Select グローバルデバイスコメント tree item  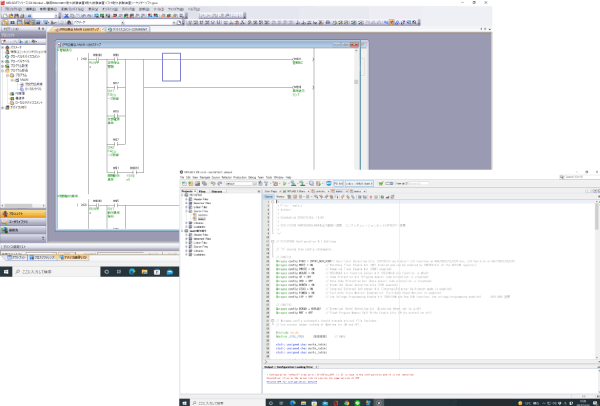tap(25, 57)
